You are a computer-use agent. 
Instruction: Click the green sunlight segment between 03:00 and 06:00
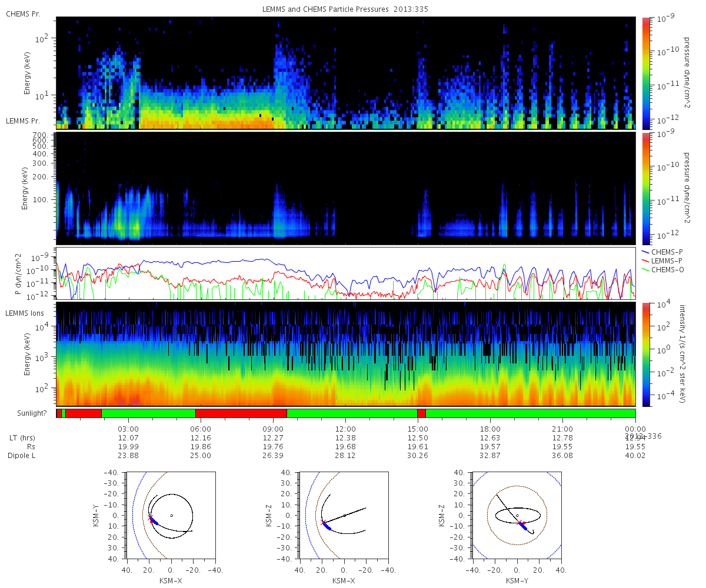[149, 413]
